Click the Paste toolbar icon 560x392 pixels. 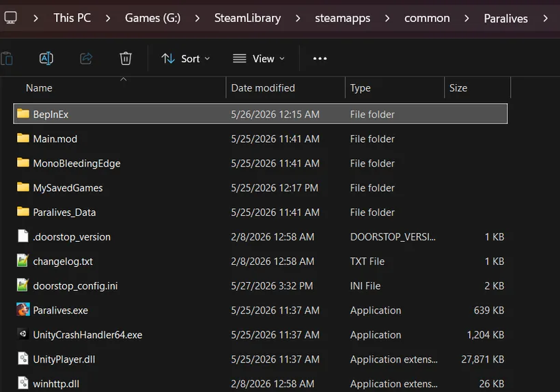pyautogui.click(x=7, y=59)
